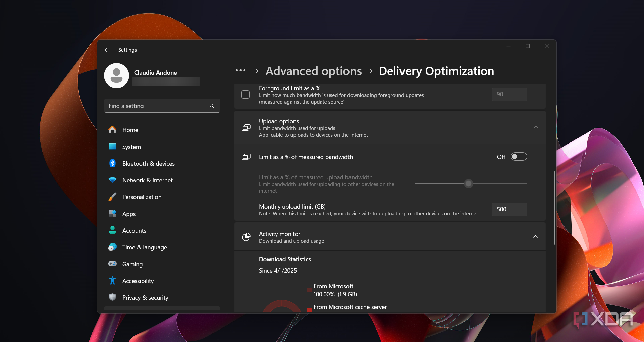Click the Network Wi-Fi icon
The image size is (644, 342).
pos(112,180)
